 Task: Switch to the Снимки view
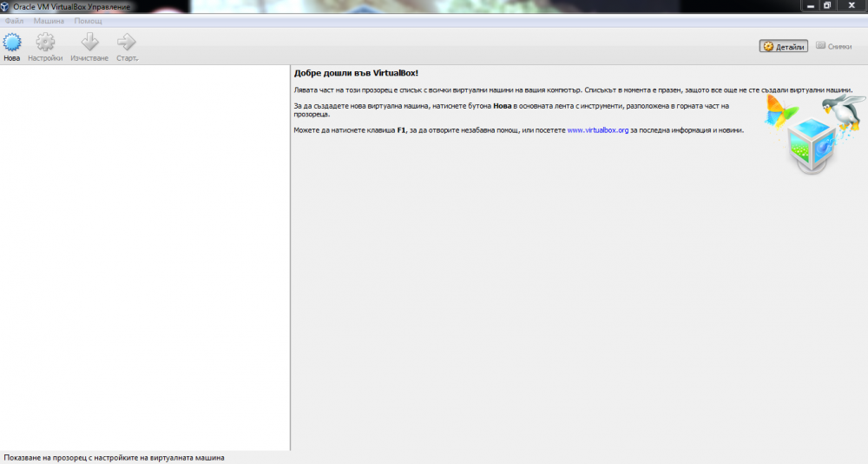(833, 47)
